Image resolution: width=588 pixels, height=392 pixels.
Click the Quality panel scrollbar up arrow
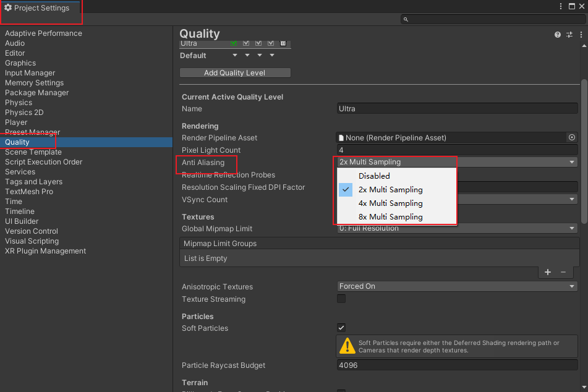click(x=584, y=46)
